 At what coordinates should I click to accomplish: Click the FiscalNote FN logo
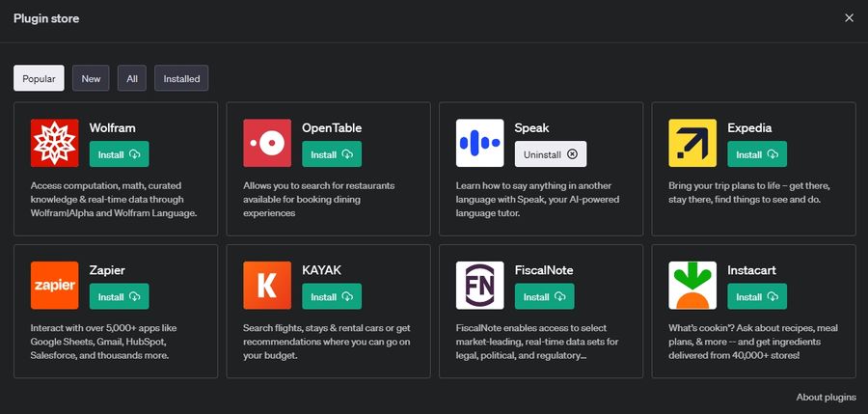click(479, 285)
